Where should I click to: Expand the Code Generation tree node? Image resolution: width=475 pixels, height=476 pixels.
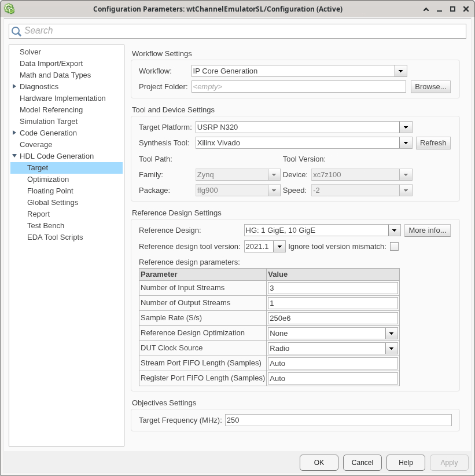14,133
